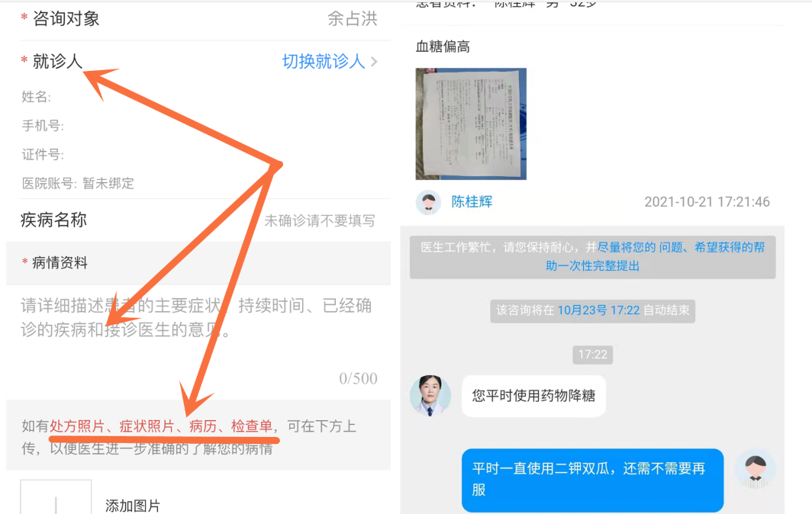Tap the doctor's profile avatar in chat
812x514 pixels.
coord(430,395)
